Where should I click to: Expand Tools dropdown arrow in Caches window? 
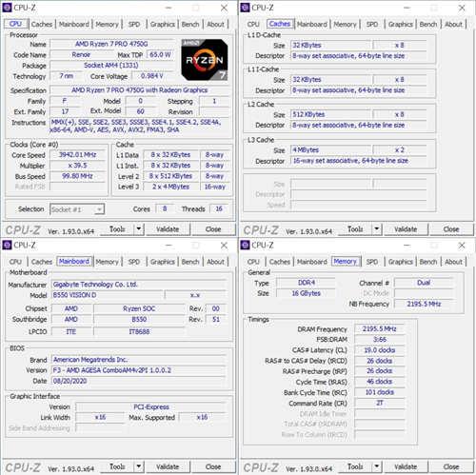point(377,229)
